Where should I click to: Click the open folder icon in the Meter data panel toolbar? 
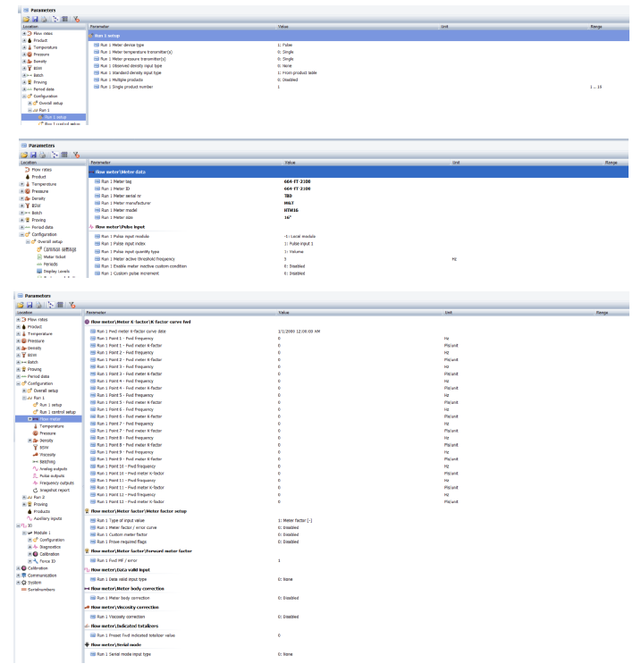pyautogui.click(x=24, y=155)
